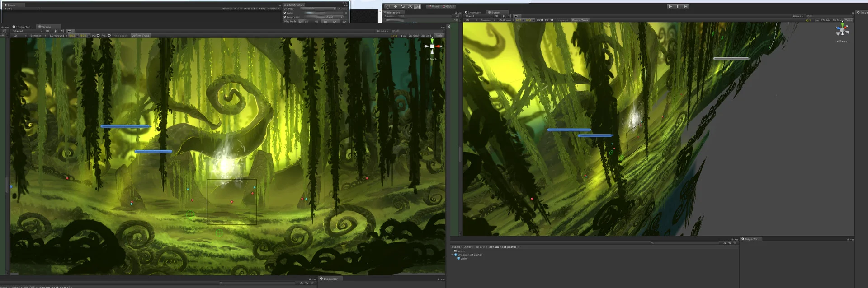Toggle scene lighting icon in left Scene view
Screen dimensions: 868x288
pyautogui.click(x=55, y=31)
